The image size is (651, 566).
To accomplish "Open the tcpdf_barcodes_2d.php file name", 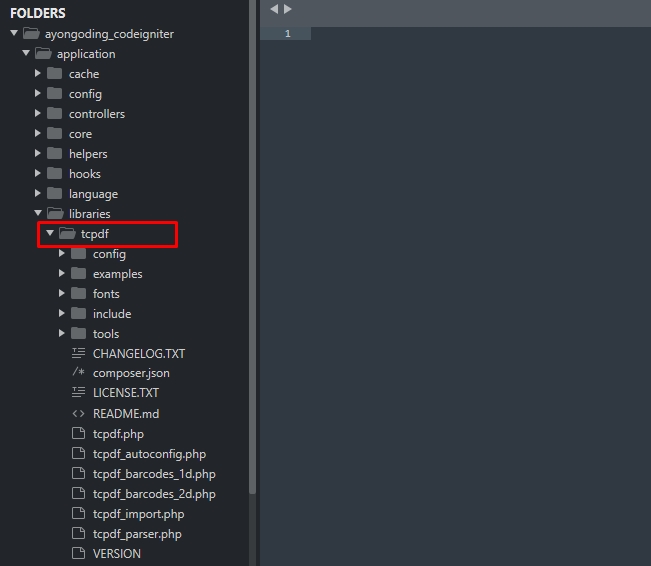I will tap(154, 494).
